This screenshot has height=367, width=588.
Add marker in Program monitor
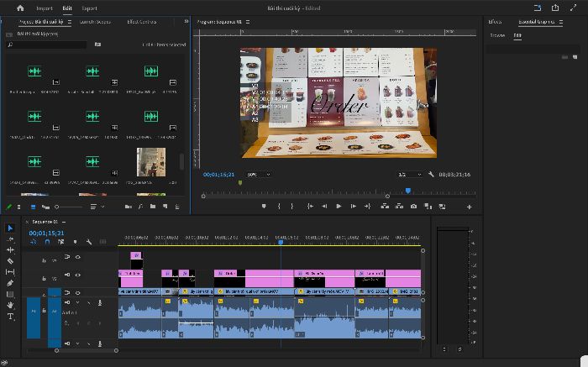pyautogui.click(x=264, y=207)
